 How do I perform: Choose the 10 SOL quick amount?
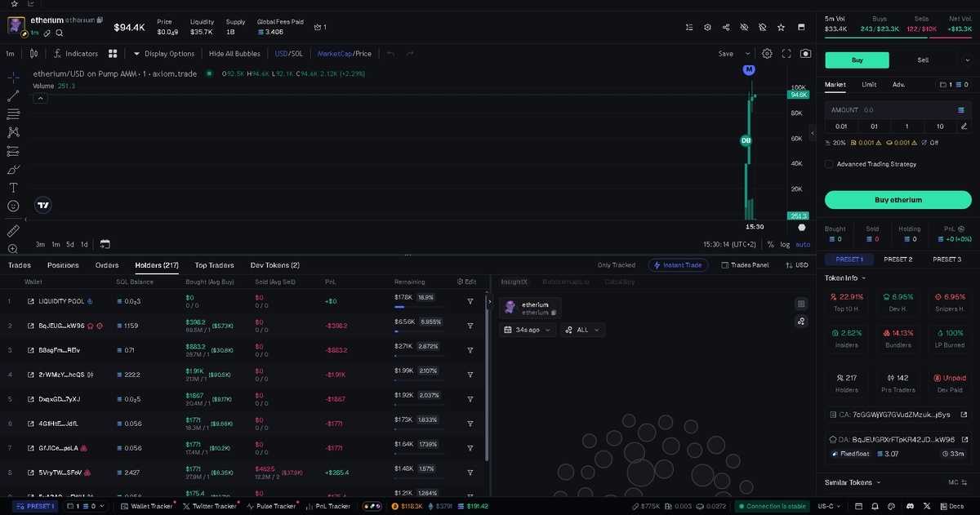point(941,126)
